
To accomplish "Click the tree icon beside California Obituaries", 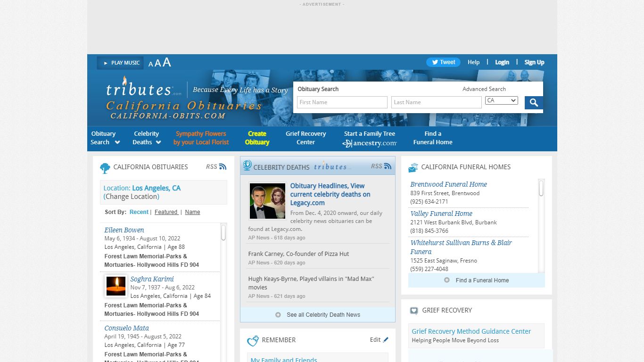I will tap(105, 168).
